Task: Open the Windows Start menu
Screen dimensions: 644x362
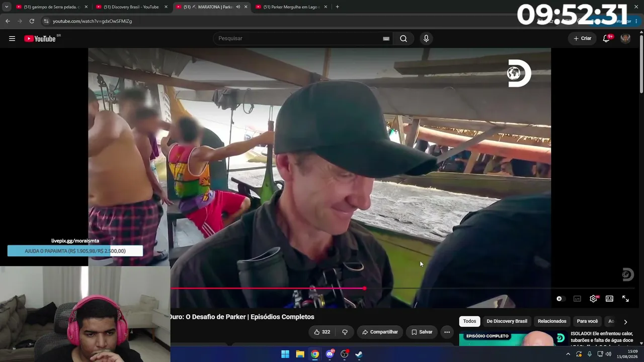Action: click(x=285, y=354)
